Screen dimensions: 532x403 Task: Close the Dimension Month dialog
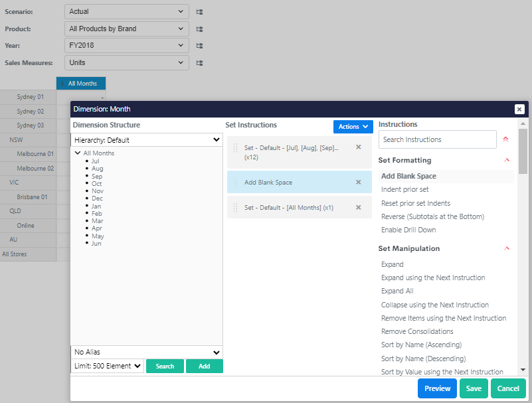[519, 110]
